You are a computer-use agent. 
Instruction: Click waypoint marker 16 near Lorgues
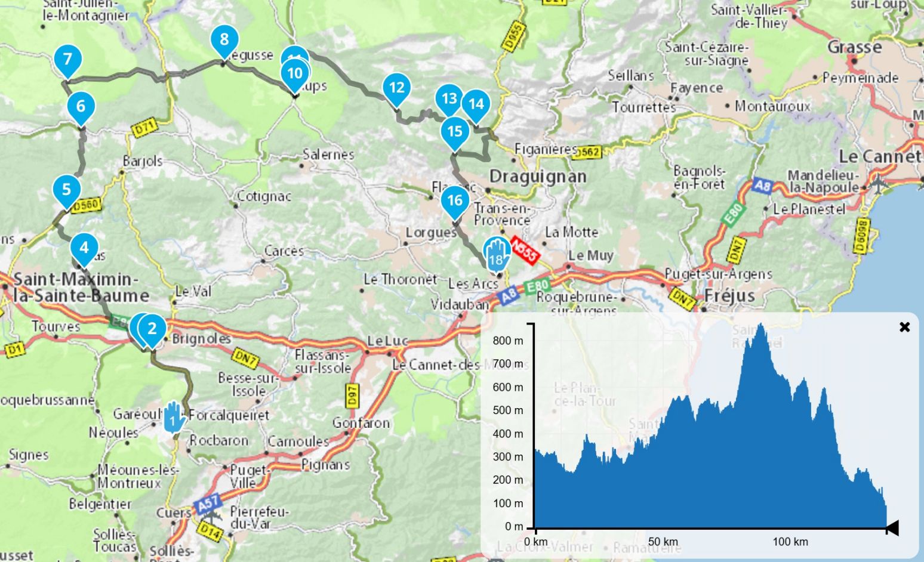coord(455,200)
